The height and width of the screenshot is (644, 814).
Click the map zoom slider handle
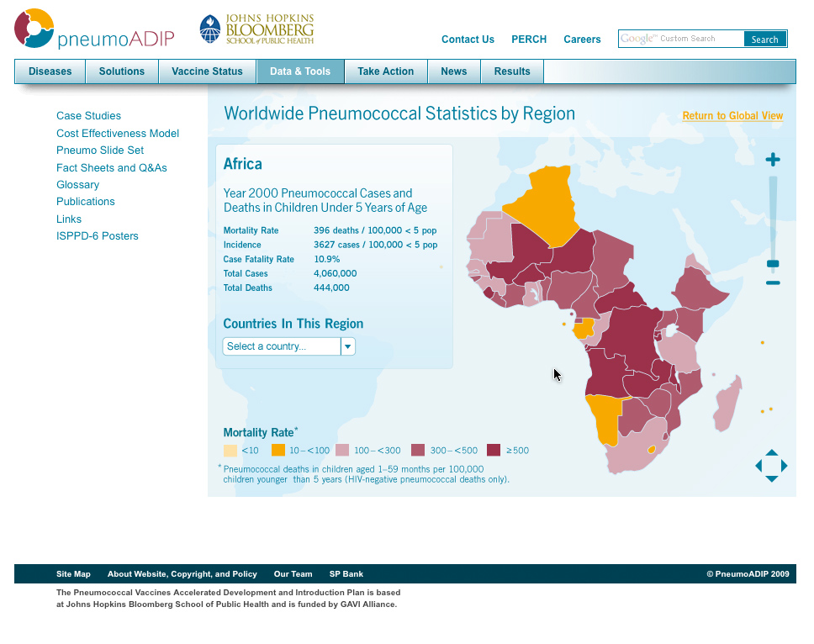coord(773,264)
